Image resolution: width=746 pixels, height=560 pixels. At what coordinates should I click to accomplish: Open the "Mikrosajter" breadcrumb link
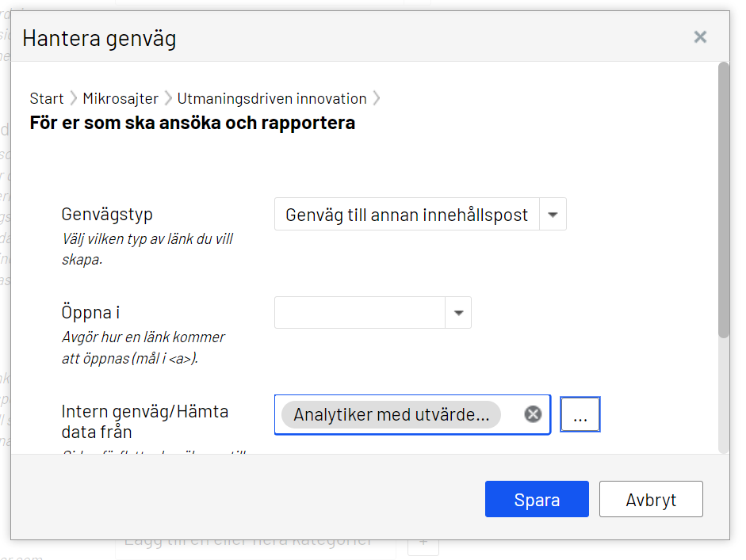tap(121, 98)
